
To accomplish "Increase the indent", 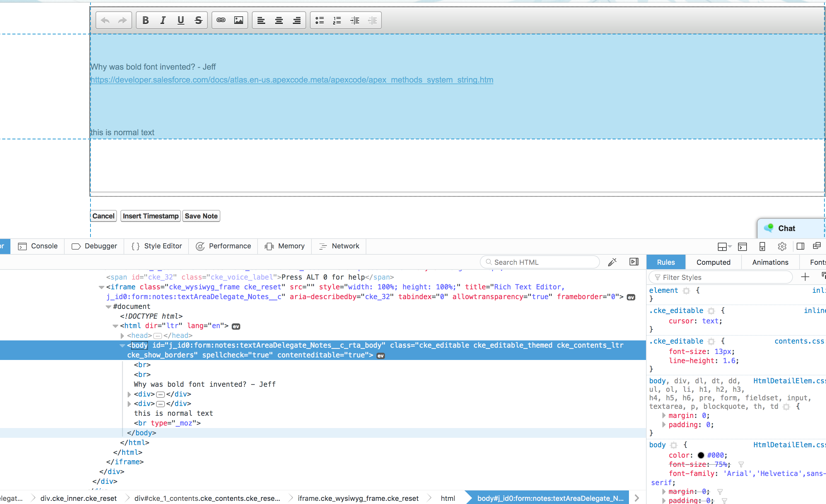I will 355,20.
